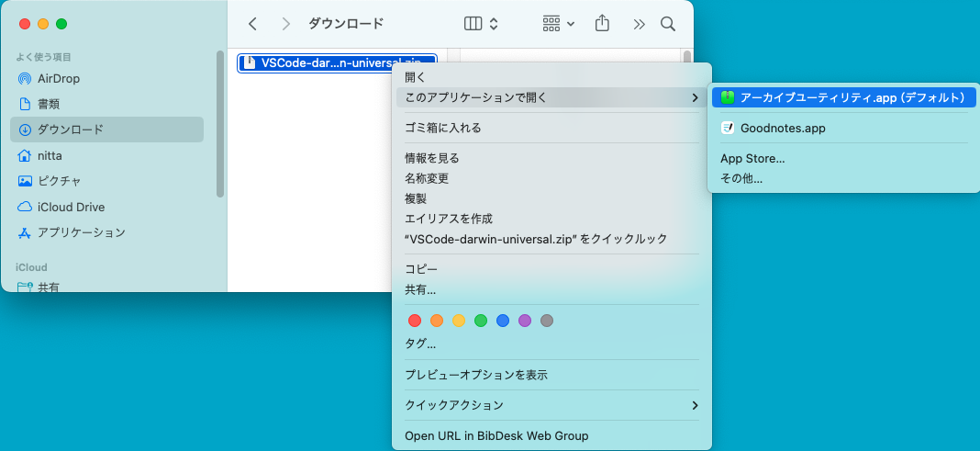Select ゴミ箱に入れる in context menu

click(443, 128)
